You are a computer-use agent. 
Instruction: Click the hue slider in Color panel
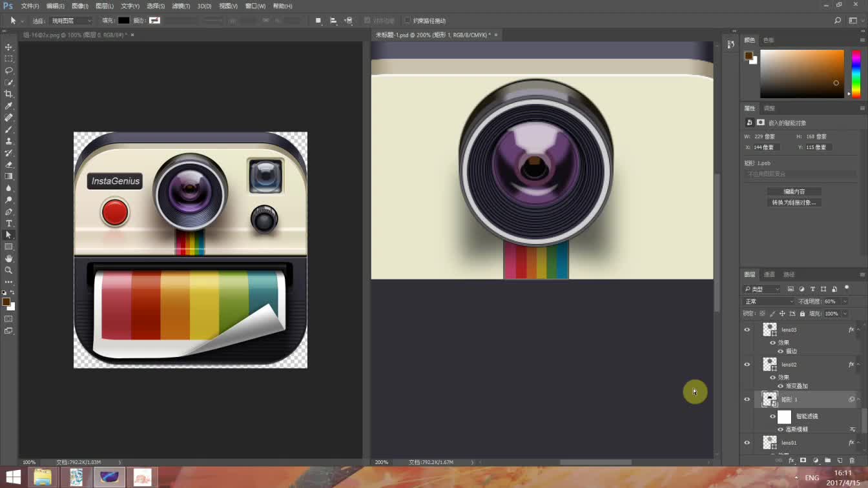(856, 74)
